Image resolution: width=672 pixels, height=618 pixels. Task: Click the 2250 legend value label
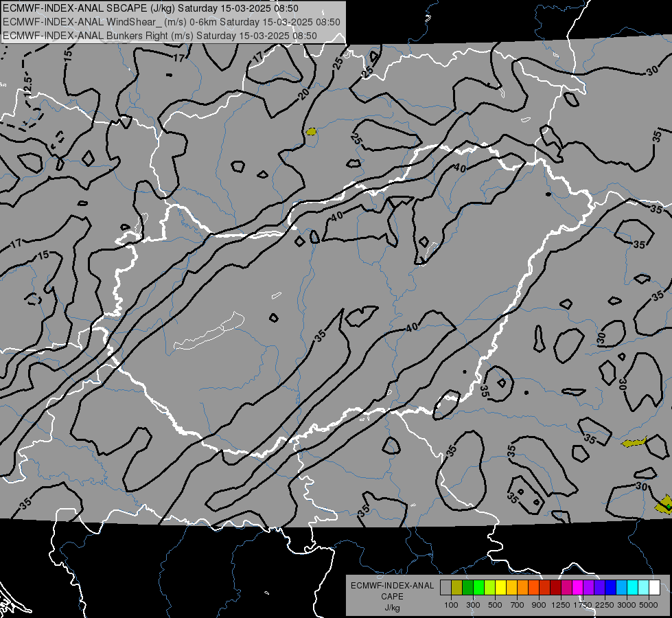pos(605,605)
